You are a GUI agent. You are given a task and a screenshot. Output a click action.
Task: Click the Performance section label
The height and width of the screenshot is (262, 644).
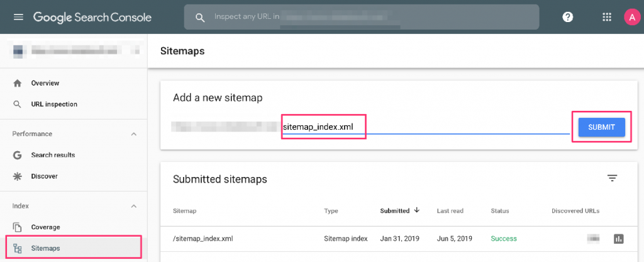(x=32, y=134)
